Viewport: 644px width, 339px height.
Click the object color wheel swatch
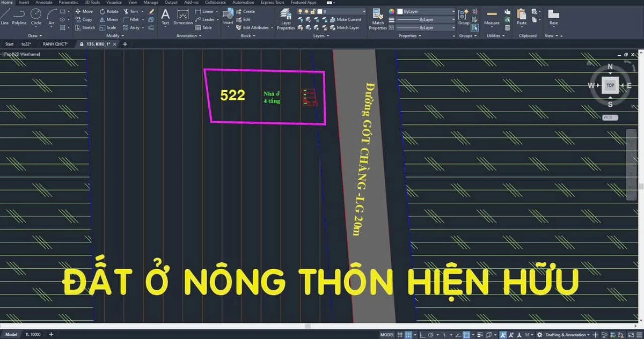tap(392, 11)
